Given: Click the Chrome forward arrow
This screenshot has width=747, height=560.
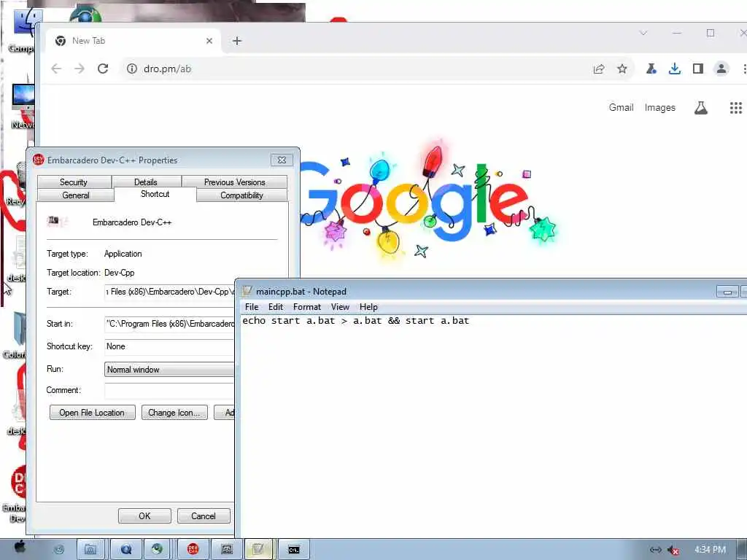Looking at the screenshot, I should pyautogui.click(x=79, y=69).
